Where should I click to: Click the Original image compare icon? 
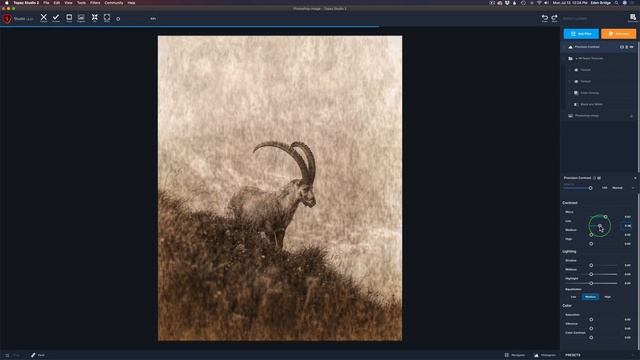[81, 17]
